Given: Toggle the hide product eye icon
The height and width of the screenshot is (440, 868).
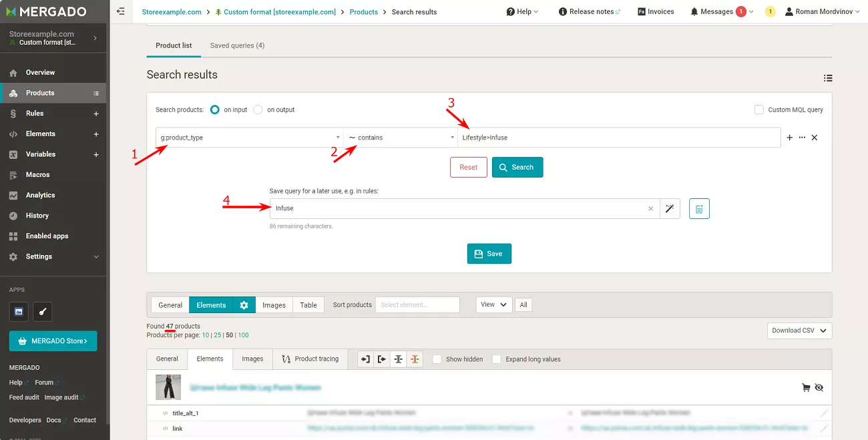Looking at the screenshot, I should 819,387.
